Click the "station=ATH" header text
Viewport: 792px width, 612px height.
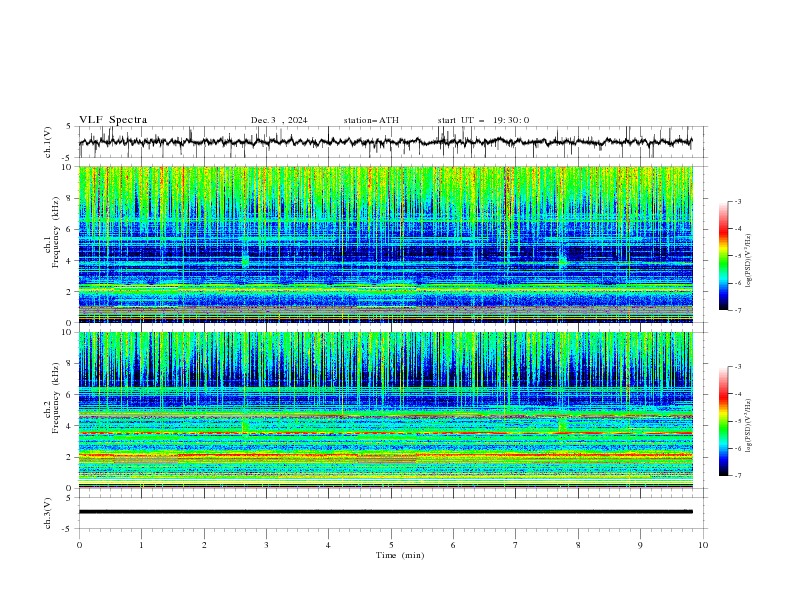click(371, 120)
